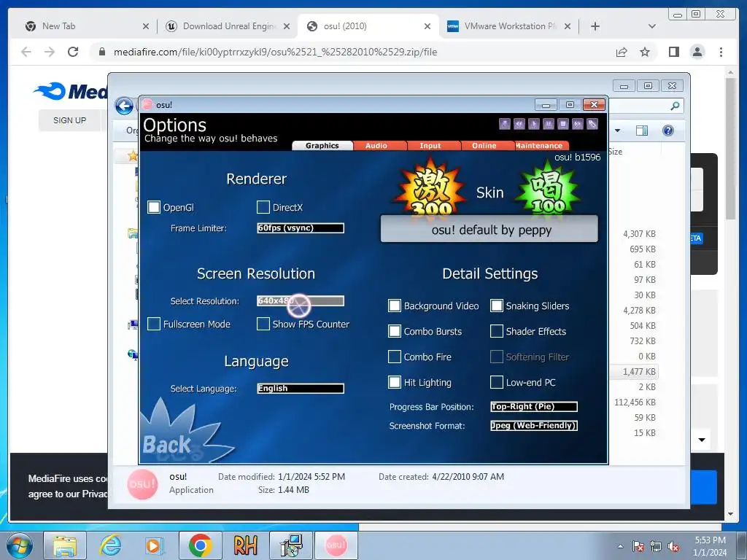Click the next track icon in osu!
747x560 pixels.
tap(578, 124)
